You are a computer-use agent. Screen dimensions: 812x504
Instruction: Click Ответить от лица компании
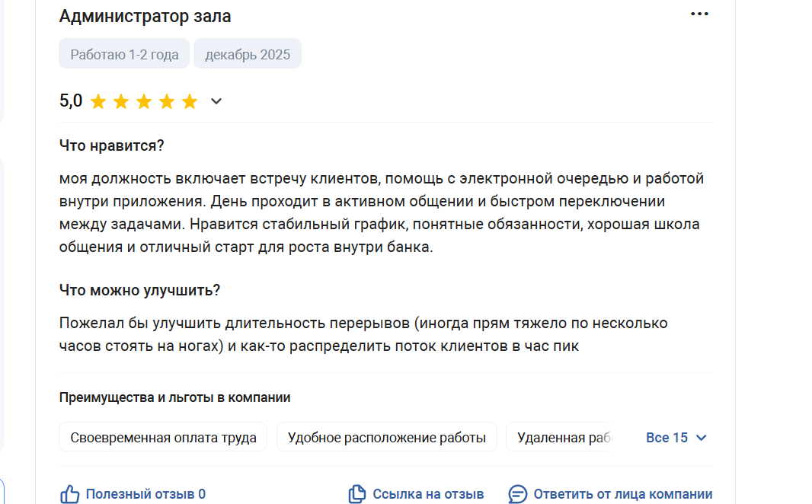(x=623, y=494)
